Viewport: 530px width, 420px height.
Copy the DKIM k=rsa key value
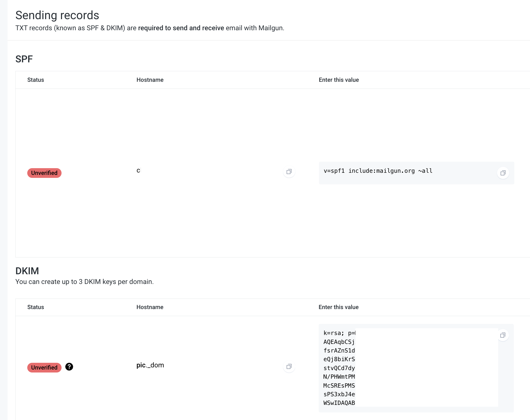pos(502,335)
